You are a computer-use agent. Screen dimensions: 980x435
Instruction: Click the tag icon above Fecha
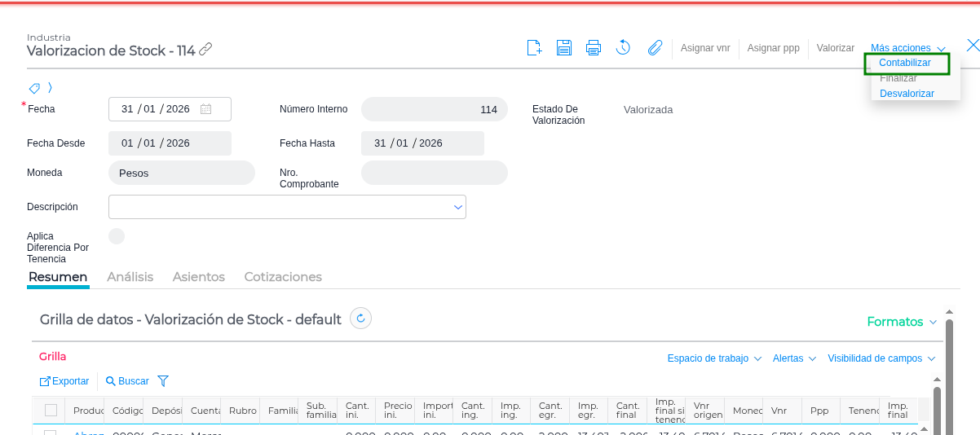tap(34, 88)
